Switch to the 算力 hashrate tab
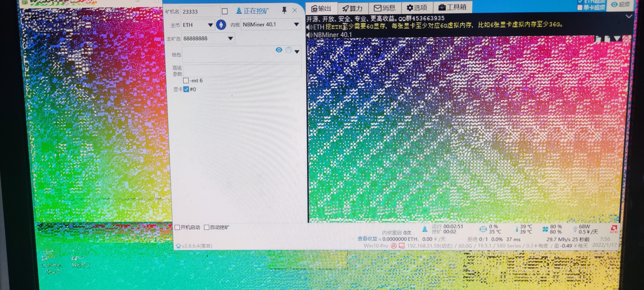 353,8
